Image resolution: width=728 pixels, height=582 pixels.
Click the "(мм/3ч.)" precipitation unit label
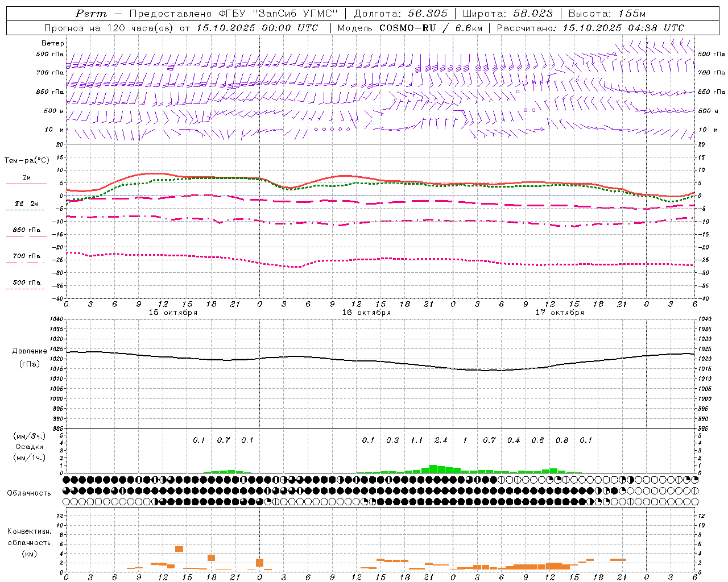(x=28, y=436)
